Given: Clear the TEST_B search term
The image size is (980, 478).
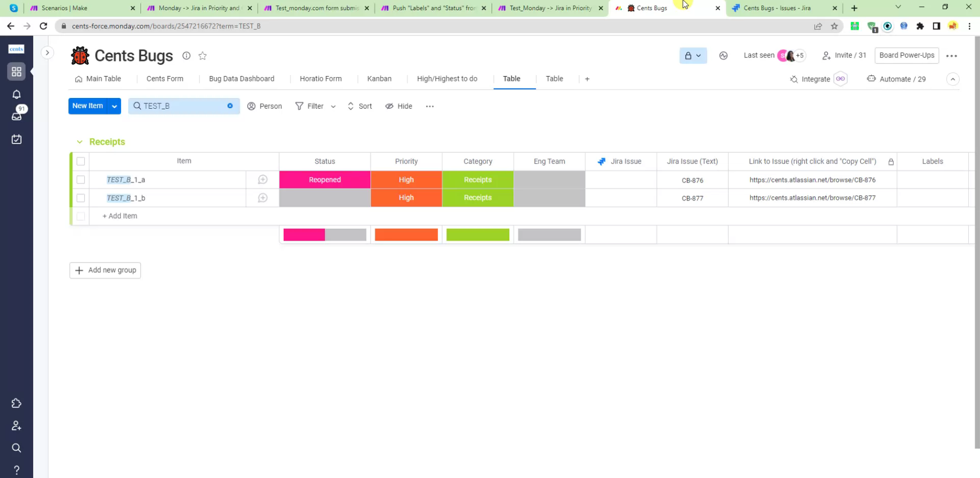Looking at the screenshot, I should click(230, 106).
